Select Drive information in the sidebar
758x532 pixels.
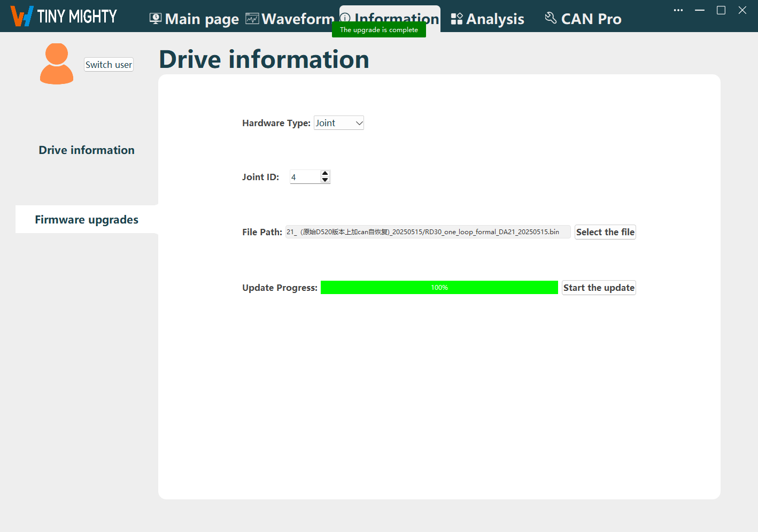87,150
